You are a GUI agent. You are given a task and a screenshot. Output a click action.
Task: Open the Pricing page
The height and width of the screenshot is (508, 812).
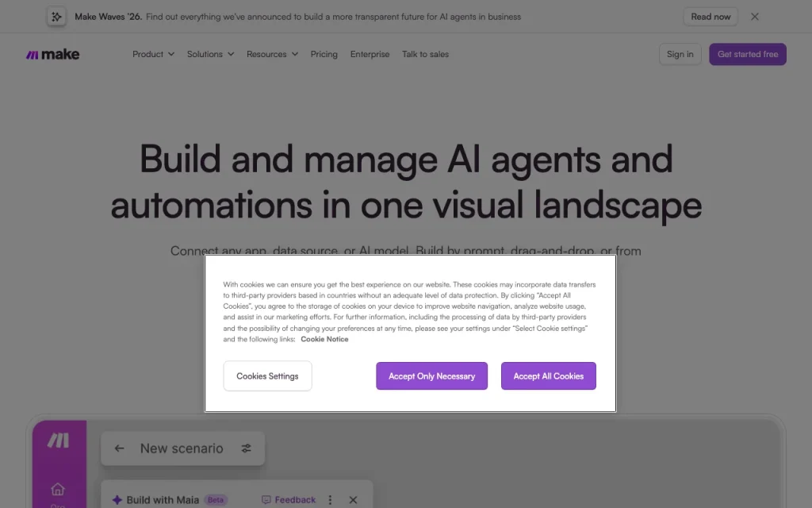click(x=324, y=54)
